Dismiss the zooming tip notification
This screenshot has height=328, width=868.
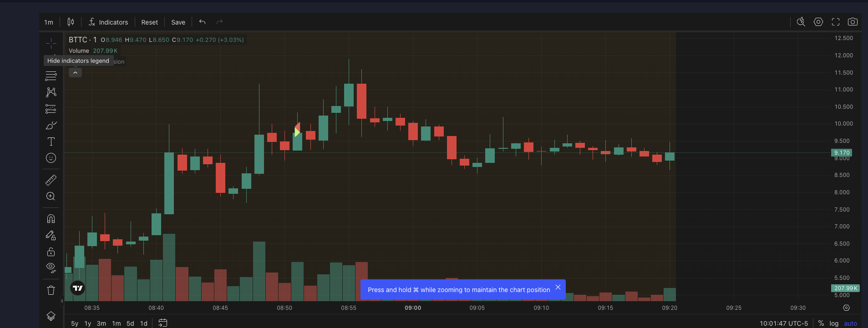tap(558, 287)
